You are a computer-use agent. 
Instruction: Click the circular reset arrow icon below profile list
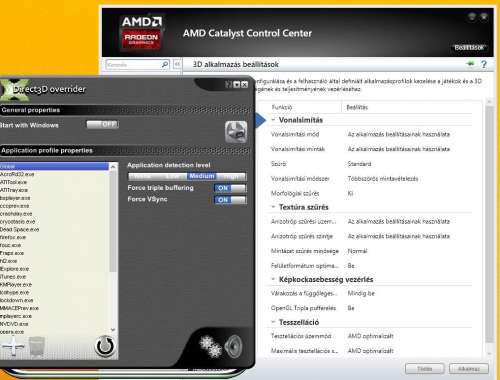(105, 346)
